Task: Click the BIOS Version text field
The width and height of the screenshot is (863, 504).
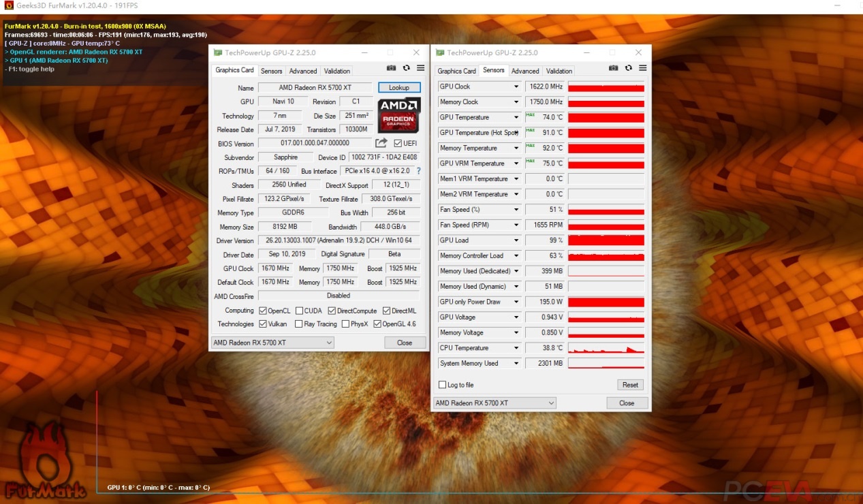Action: tap(315, 143)
